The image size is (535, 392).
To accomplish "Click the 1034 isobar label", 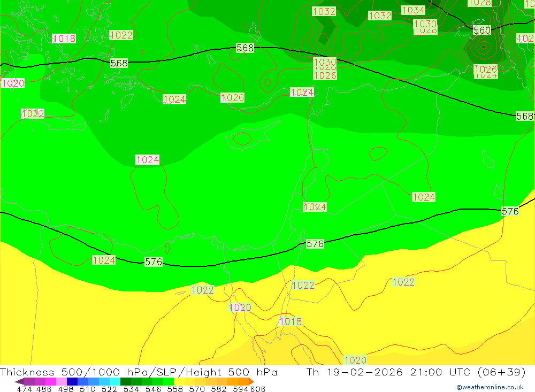I will (413, 10).
